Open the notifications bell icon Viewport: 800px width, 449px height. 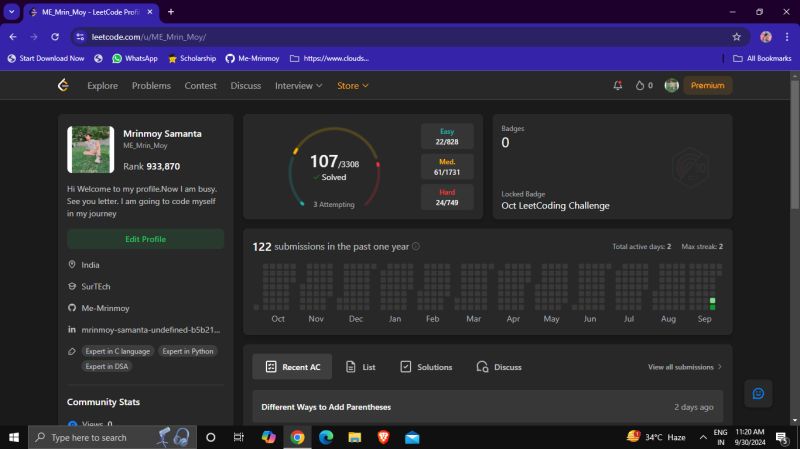(x=617, y=85)
